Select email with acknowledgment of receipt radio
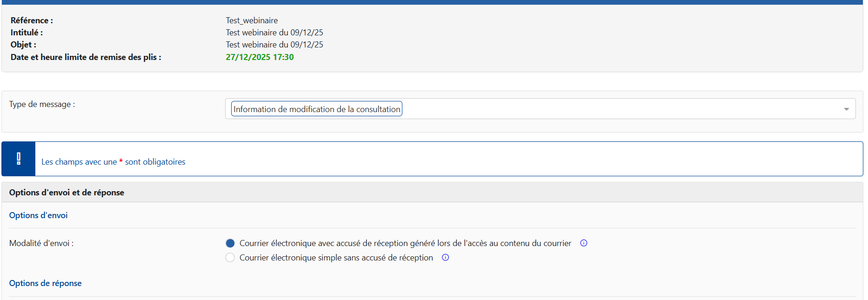Image resolution: width=868 pixels, height=300 pixels. tap(230, 243)
